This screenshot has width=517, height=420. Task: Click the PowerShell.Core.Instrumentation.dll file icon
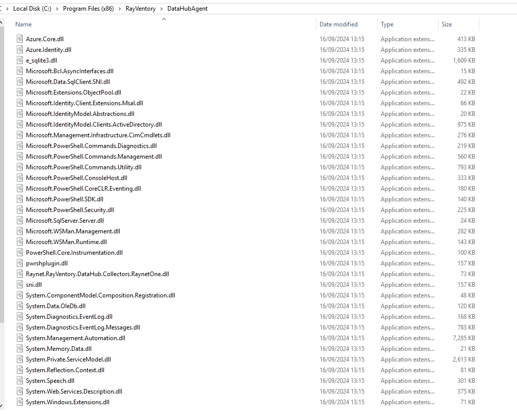click(x=20, y=253)
